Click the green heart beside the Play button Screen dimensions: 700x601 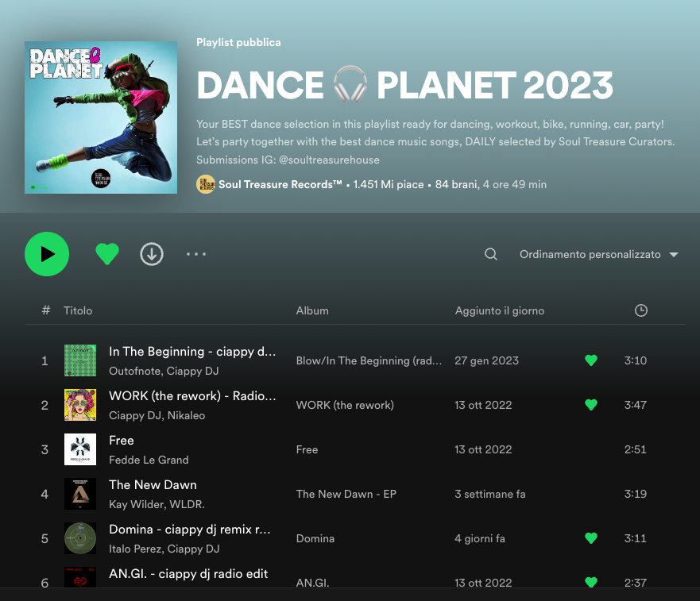pyautogui.click(x=107, y=254)
